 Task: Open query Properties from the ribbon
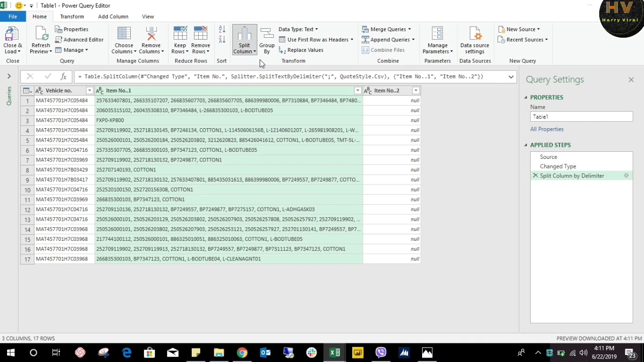[x=71, y=29]
